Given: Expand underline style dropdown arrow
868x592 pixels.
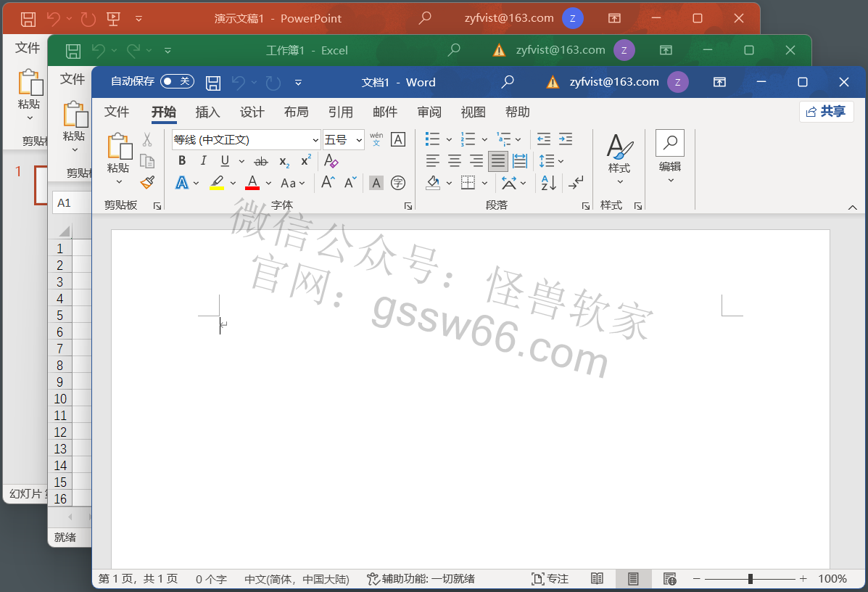Looking at the screenshot, I should pyautogui.click(x=241, y=161).
